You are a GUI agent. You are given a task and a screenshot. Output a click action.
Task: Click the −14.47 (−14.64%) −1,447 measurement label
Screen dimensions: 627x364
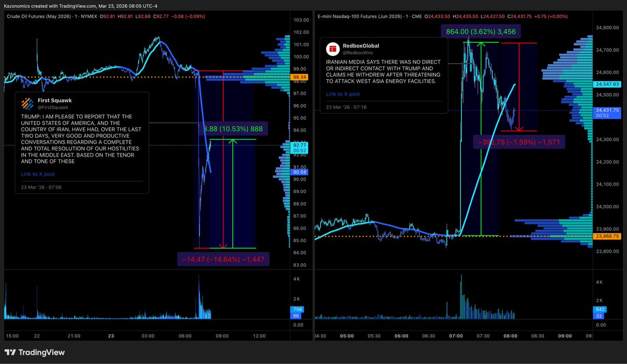pos(224,259)
